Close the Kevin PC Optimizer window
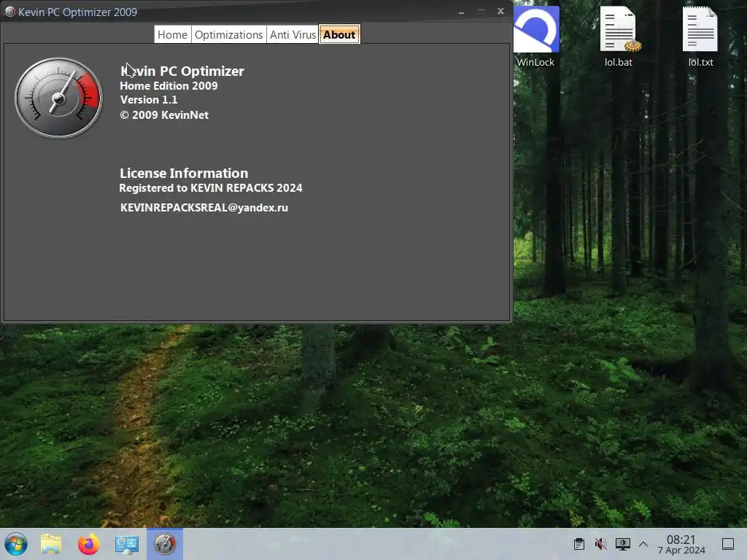Viewport: 747px width, 560px height. pos(500,11)
